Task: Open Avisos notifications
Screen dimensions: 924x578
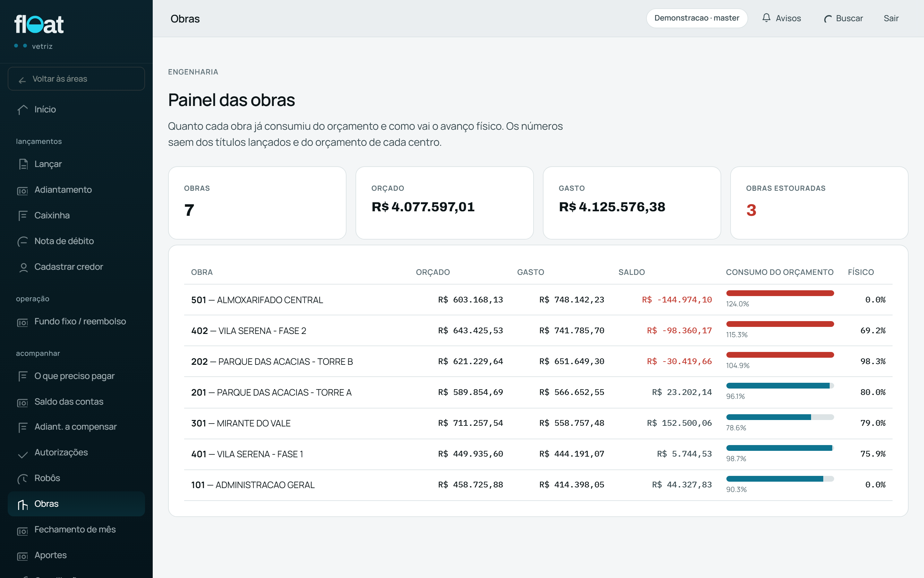Action: click(x=781, y=18)
